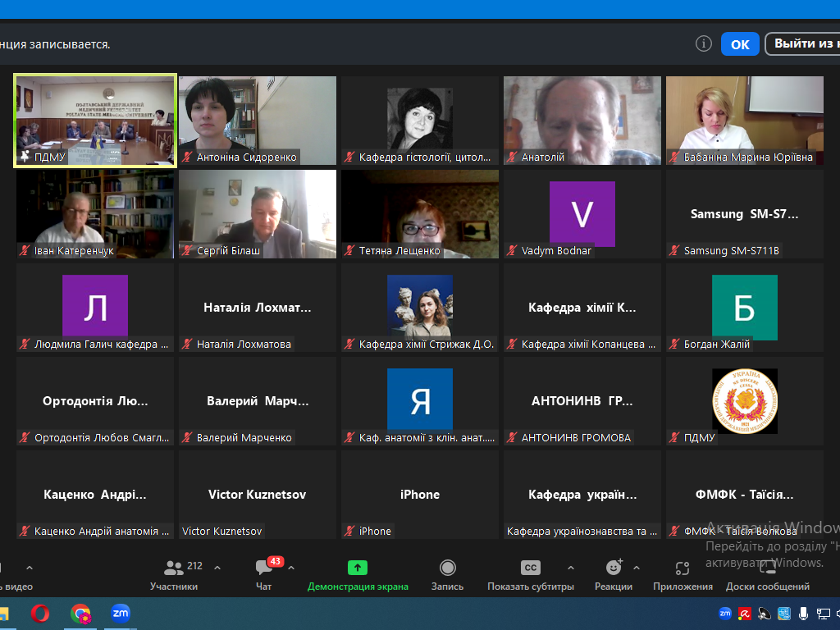This screenshot has width=840, height=630.
Task: Click the ПДМУ university emblem avatar
Action: [745, 400]
